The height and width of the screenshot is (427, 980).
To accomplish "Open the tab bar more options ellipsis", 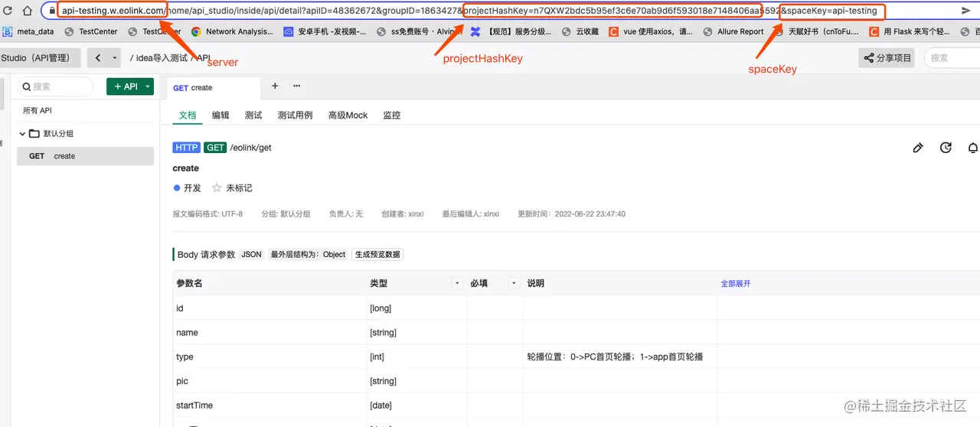I will coord(297,86).
